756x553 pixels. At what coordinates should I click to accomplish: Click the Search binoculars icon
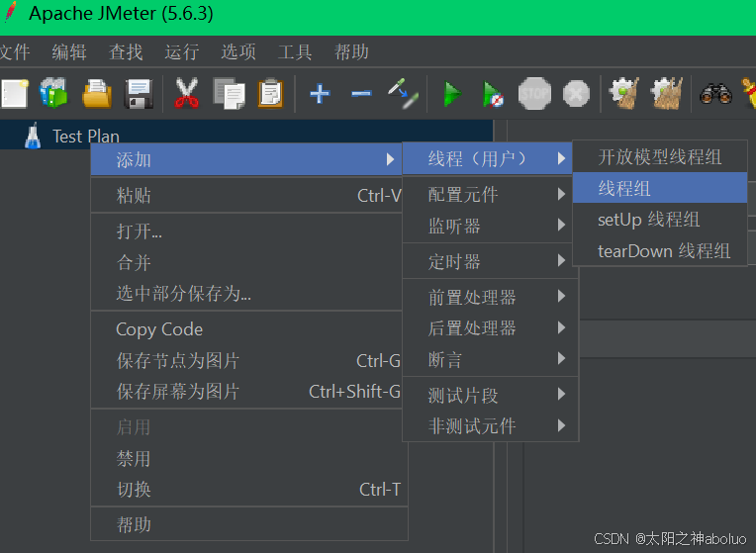[716, 94]
